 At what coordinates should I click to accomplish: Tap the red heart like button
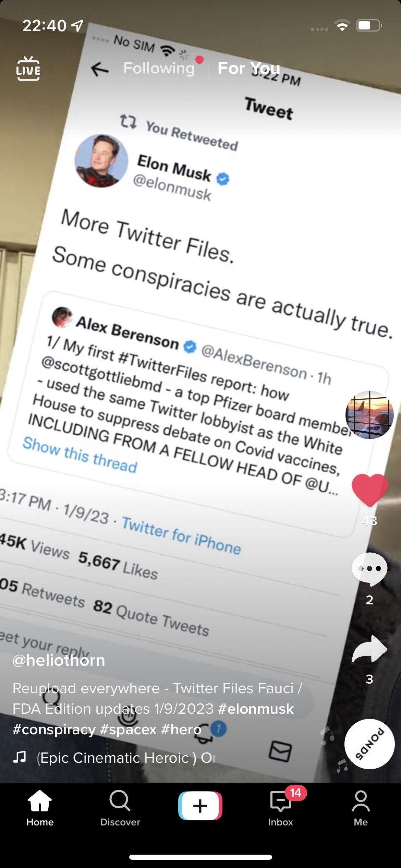(x=369, y=490)
